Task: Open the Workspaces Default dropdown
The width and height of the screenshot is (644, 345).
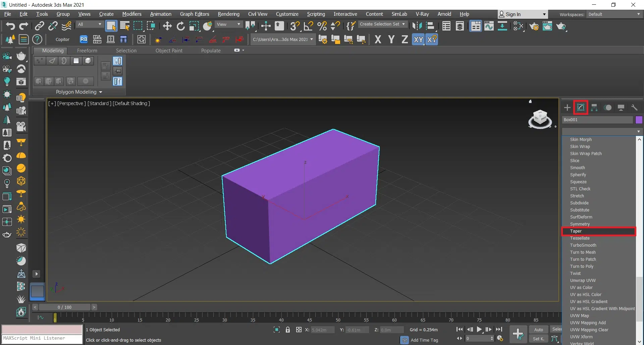Action: click(x=614, y=14)
